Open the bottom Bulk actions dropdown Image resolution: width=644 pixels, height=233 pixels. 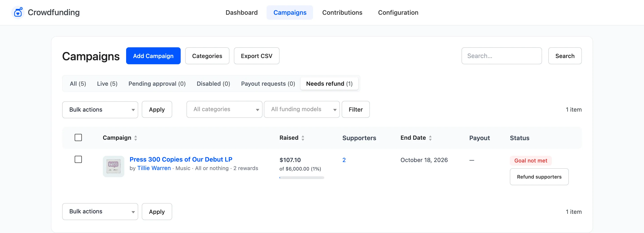(x=100, y=212)
